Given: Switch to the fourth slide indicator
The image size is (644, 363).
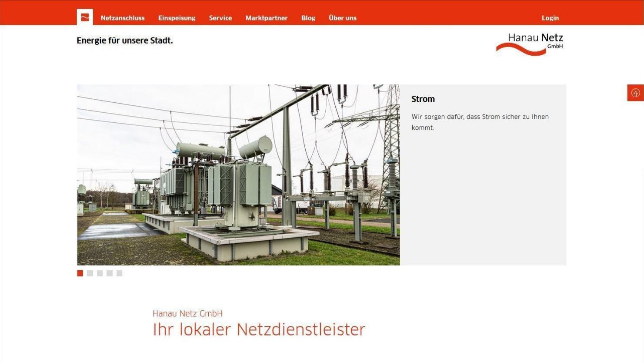Looking at the screenshot, I should pos(110,273).
